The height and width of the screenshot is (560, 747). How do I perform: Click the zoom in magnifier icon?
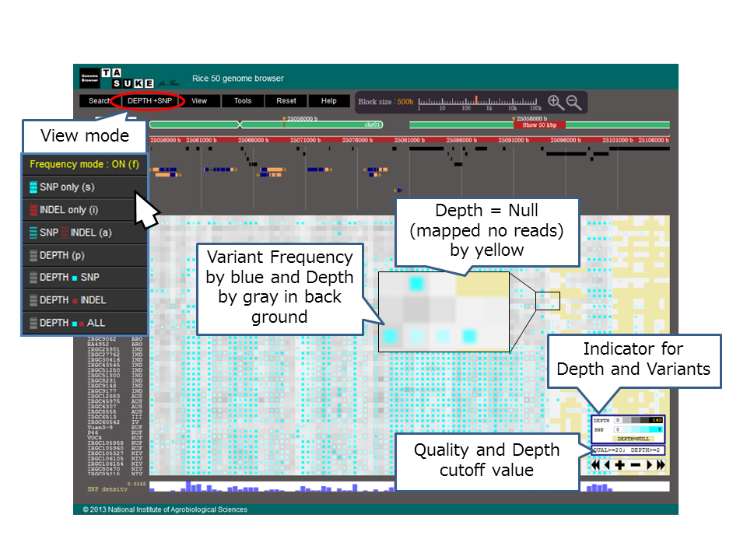[555, 102]
